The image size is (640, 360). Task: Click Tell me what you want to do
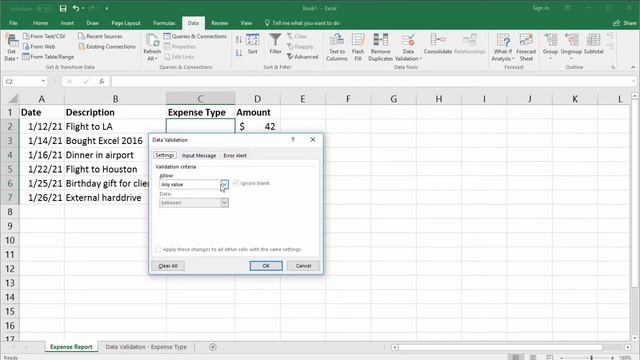tap(302, 23)
